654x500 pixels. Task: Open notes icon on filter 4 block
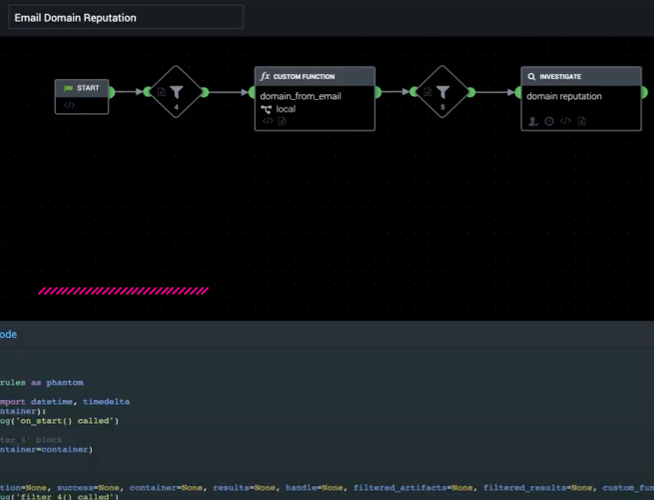pos(161,91)
